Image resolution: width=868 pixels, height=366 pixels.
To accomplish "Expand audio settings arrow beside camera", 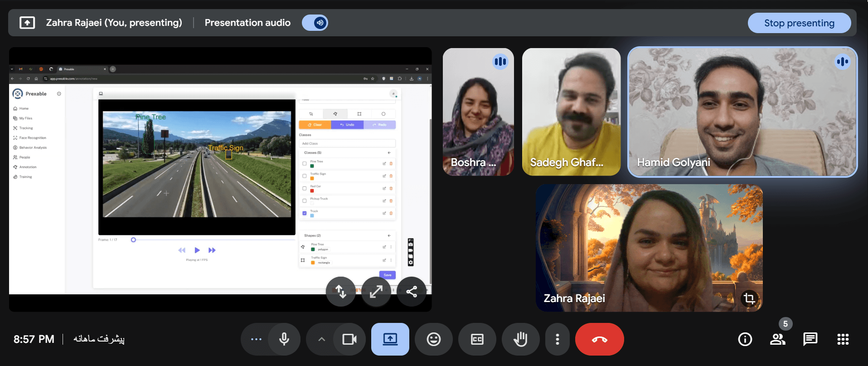I will tap(321, 339).
